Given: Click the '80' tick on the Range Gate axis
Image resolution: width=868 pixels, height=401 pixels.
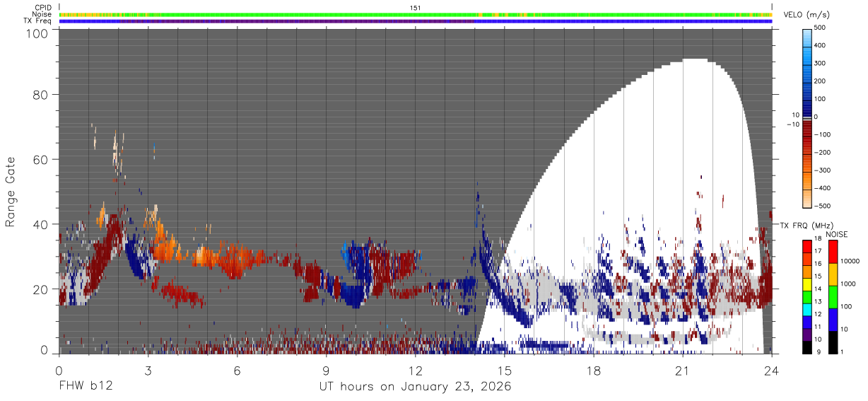Looking at the screenshot, I should [42, 94].
